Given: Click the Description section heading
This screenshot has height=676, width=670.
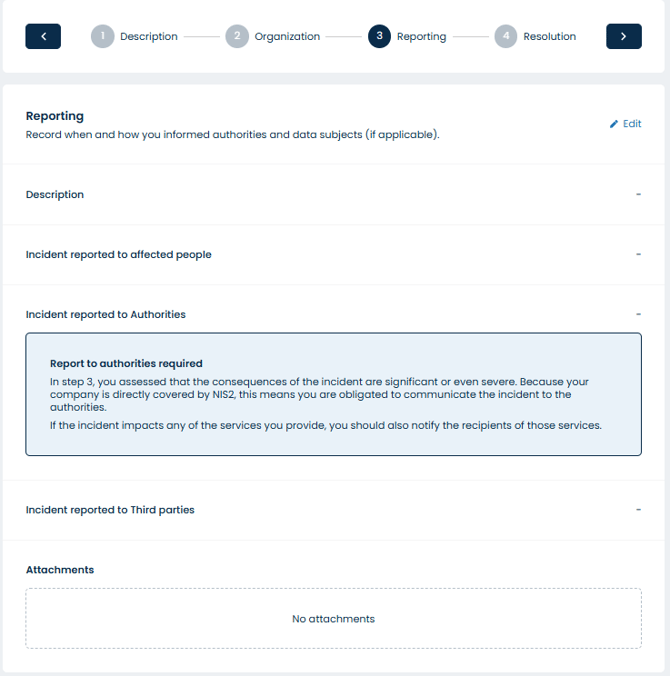Looking at the screenshot, I should (x=55, y=194).
